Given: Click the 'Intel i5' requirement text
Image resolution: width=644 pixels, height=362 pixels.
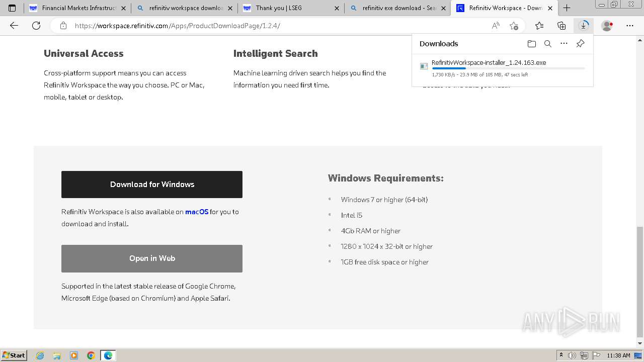Looking at the screenshot, I should 352,215.
